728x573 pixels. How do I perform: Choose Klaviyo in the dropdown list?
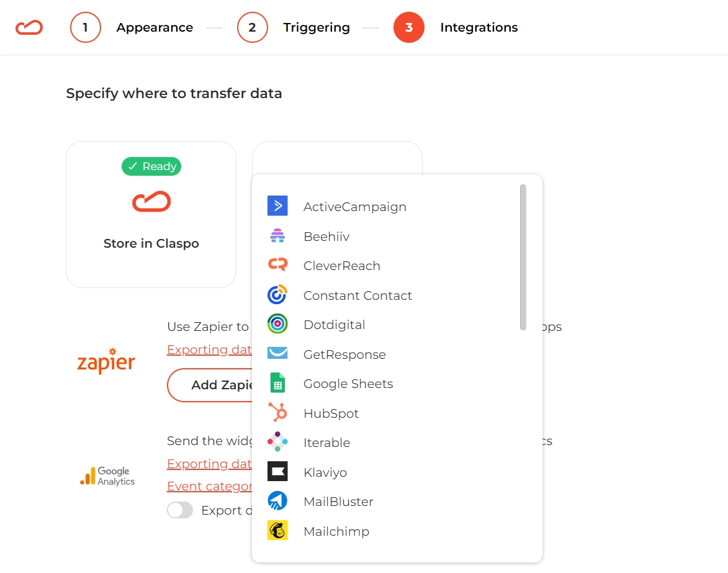(325, 472)
